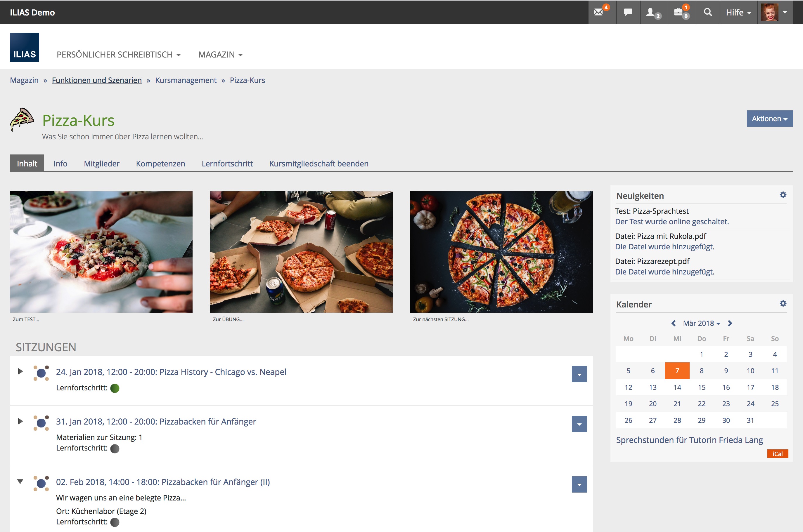Open Persönlicher Schreibtisch menu

pos(119,55)
